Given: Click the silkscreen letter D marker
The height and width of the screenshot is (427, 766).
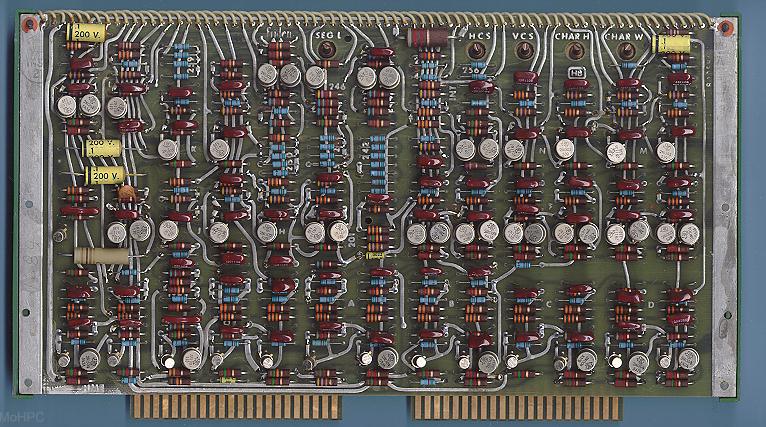Looking at the screenshot, I should click(650, 305).
